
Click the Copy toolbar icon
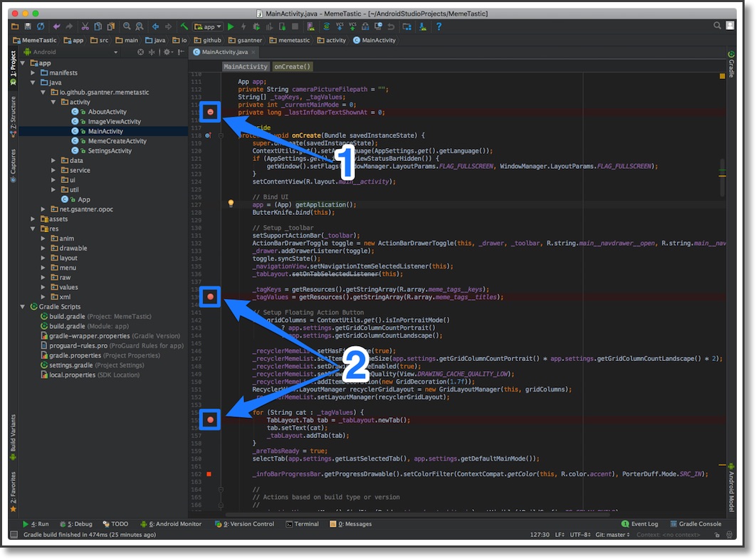tap(98, 26)
